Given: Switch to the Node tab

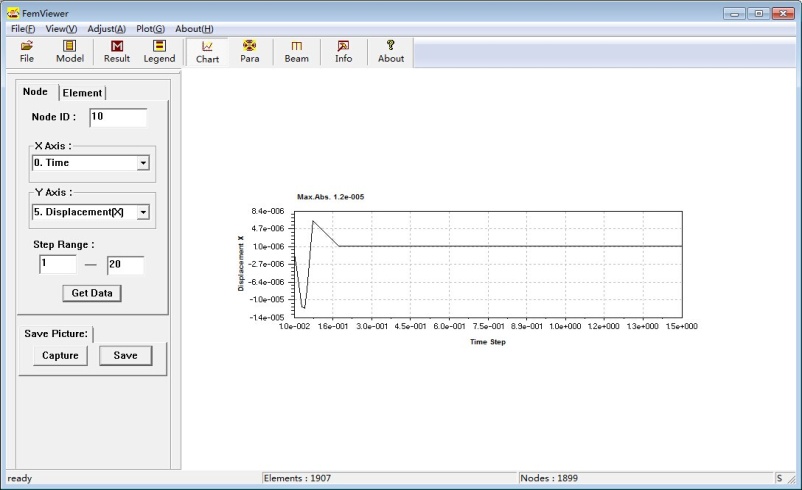Looking at the screenshot, I should [35, 92].
